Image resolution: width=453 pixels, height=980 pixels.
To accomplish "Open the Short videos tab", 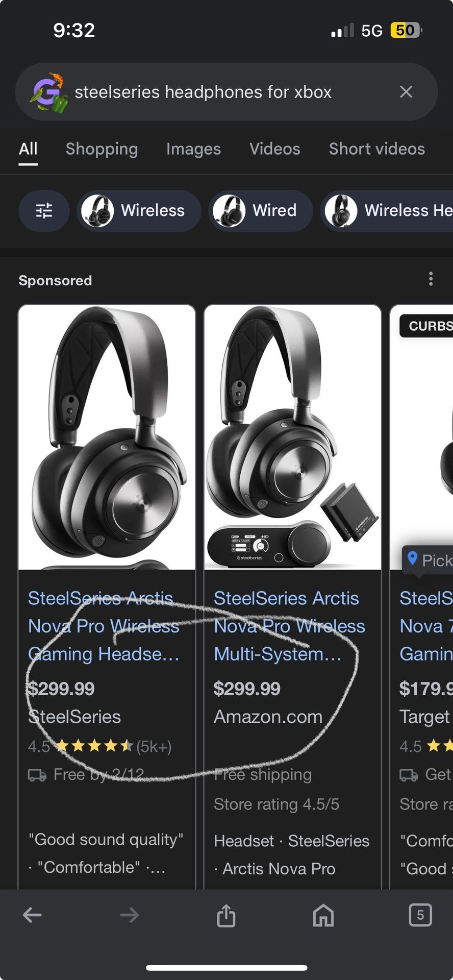I will click(376, 149).
